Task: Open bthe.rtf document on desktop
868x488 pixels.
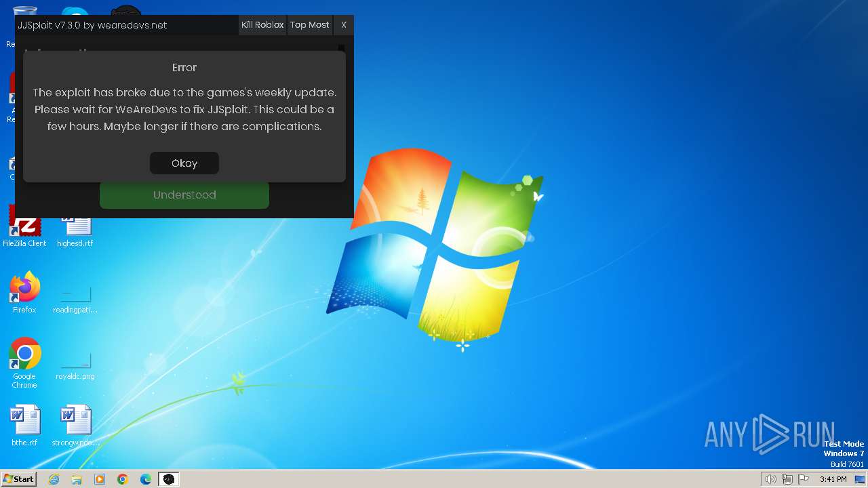Action: tap(24, 426)
